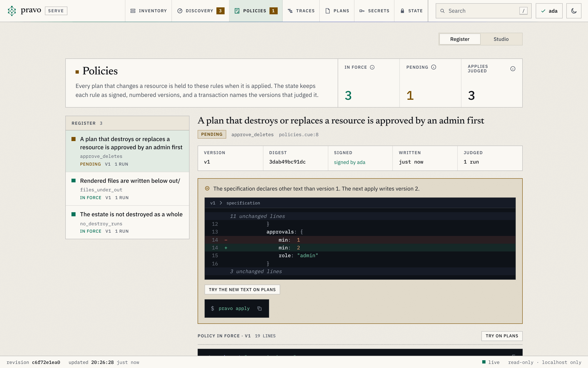Click the Pending count 1
Image resolution: width=588 pixels, height=368 pixels.
410,95
